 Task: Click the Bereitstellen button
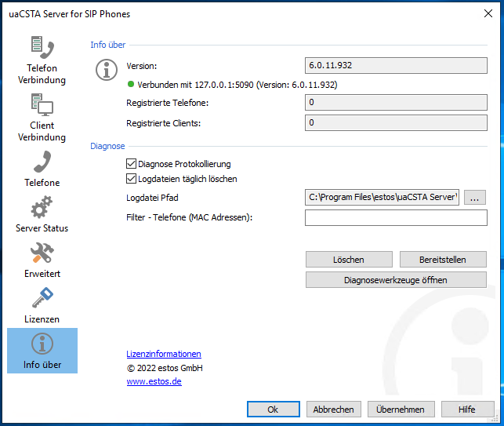pyautogui.click(x=443, y=259)
